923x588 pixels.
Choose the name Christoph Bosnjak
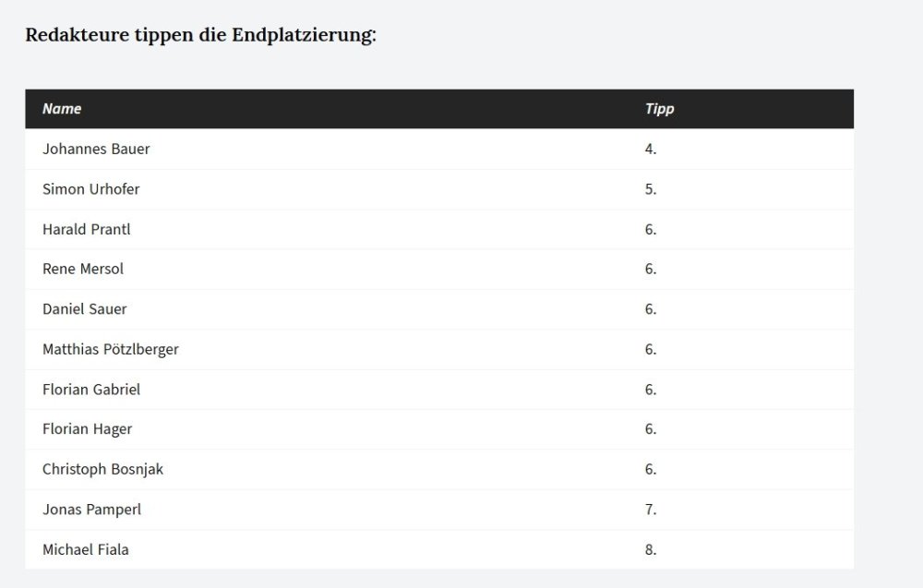103,469
